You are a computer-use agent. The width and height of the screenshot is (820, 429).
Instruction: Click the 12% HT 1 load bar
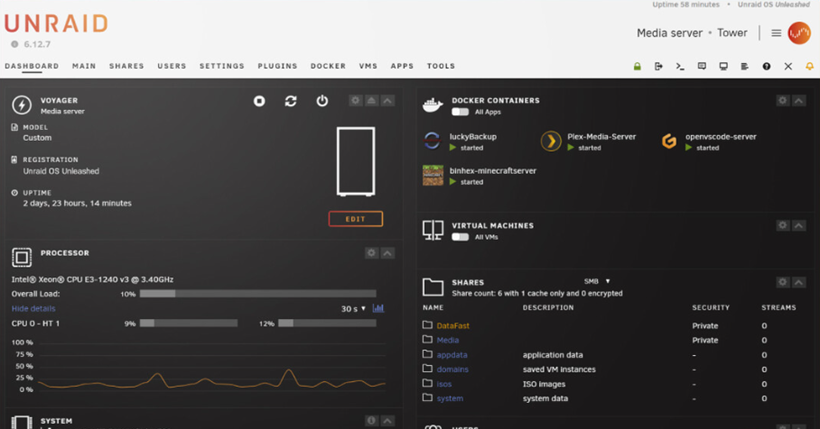pos(327,323)
